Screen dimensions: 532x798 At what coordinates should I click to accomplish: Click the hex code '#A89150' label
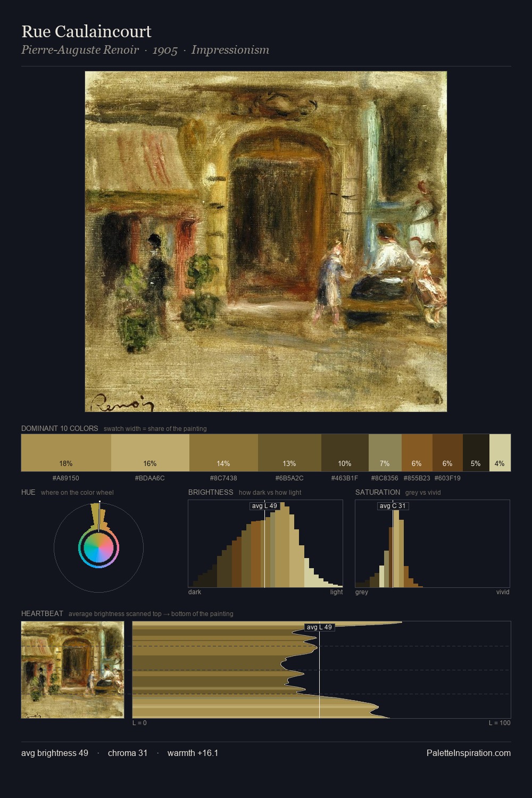(x=66, y=478)
